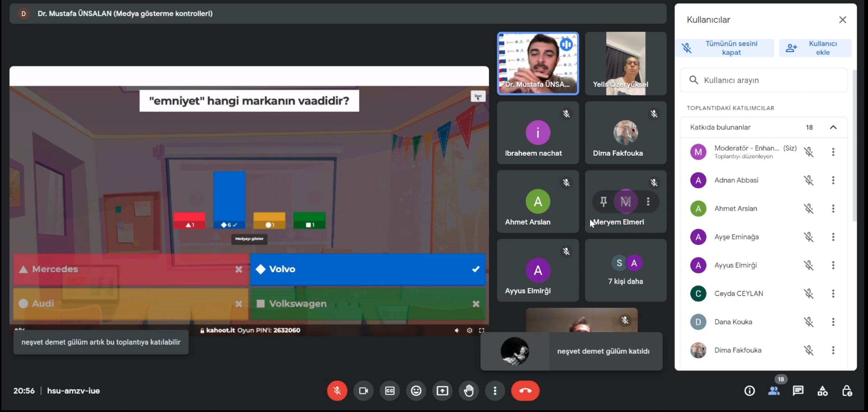Image resolution: width=868 pixels, height=412 pixels.
Task: Click Kullanıcı ekle button
Action: [815, 48]
